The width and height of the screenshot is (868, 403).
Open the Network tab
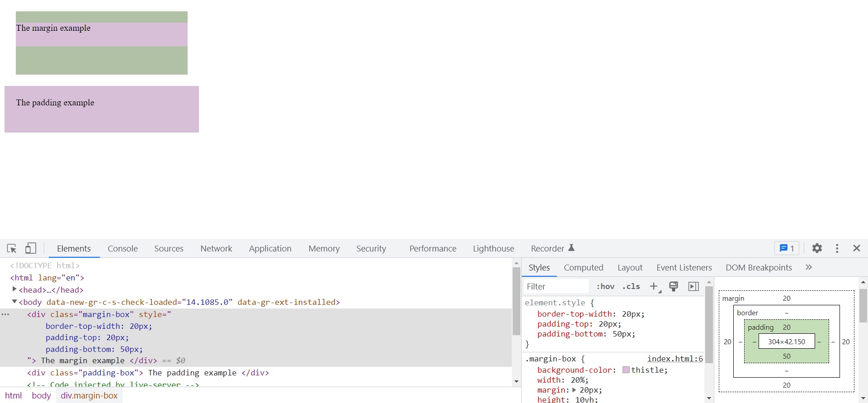coord(216,248)
